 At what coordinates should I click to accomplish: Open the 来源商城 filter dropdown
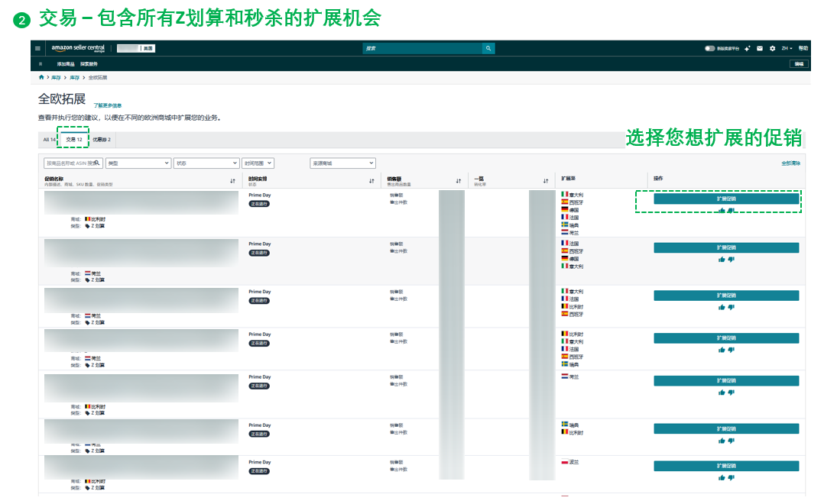[x=342, y=163]
